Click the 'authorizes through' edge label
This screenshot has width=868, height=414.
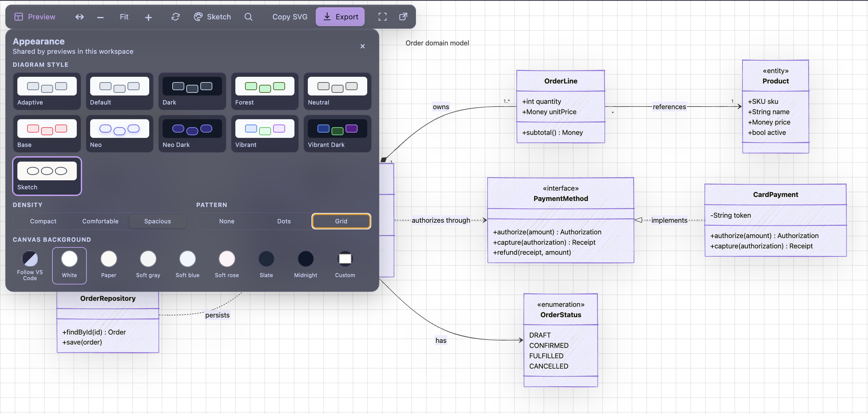pos(441,220)
